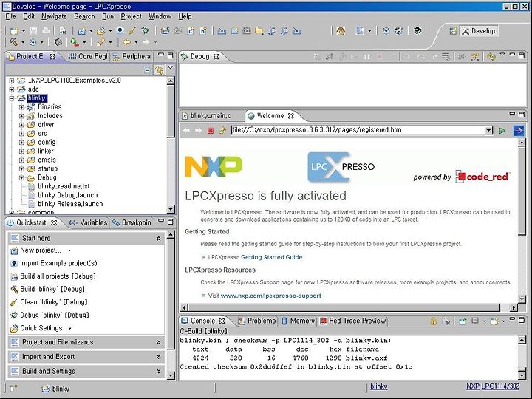Click Collapse All icon in Project Explorer
Image resolution: width=532 pixels, height=399 pixels.
(147, 70)
